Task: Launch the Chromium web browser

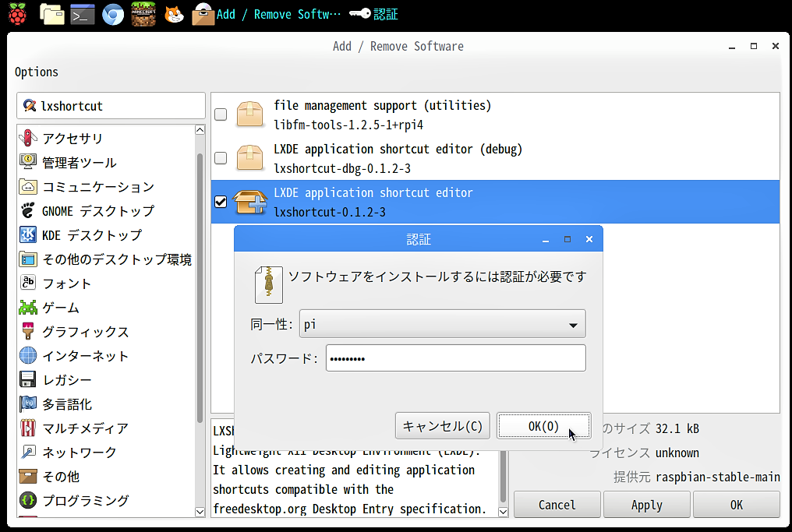Action: point(112,15)
